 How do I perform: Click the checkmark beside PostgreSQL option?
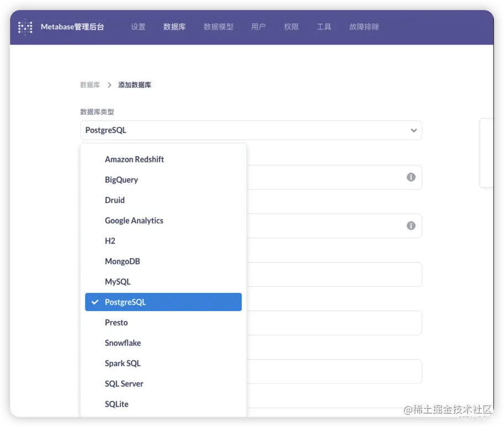(x=95, y=302)
